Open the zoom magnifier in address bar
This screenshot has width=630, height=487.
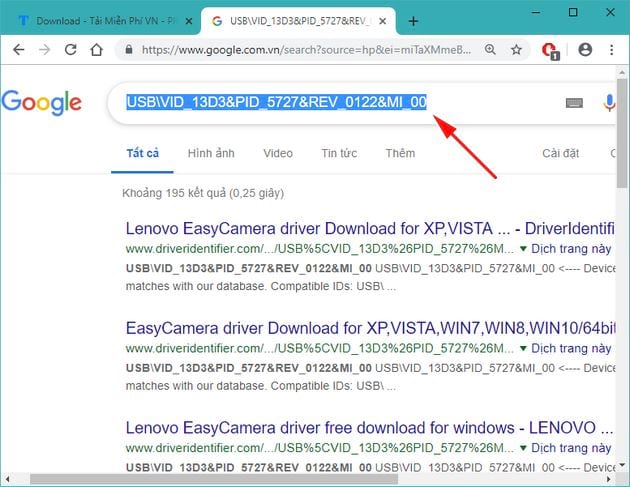[490, 49]
